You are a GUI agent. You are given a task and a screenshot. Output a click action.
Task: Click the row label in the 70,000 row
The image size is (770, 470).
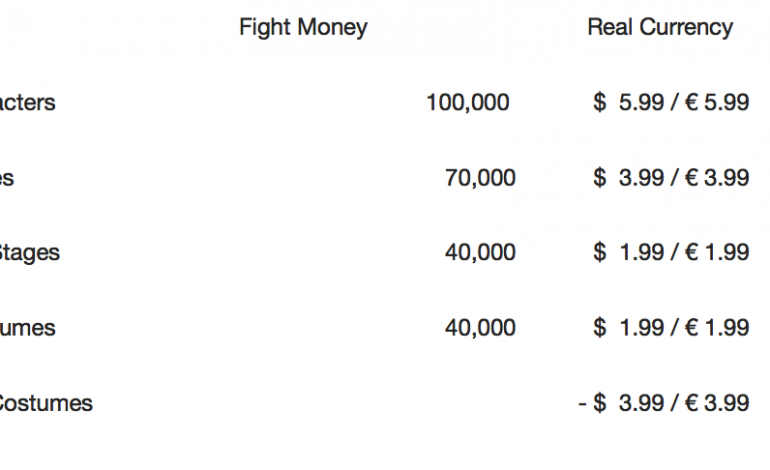7,178
